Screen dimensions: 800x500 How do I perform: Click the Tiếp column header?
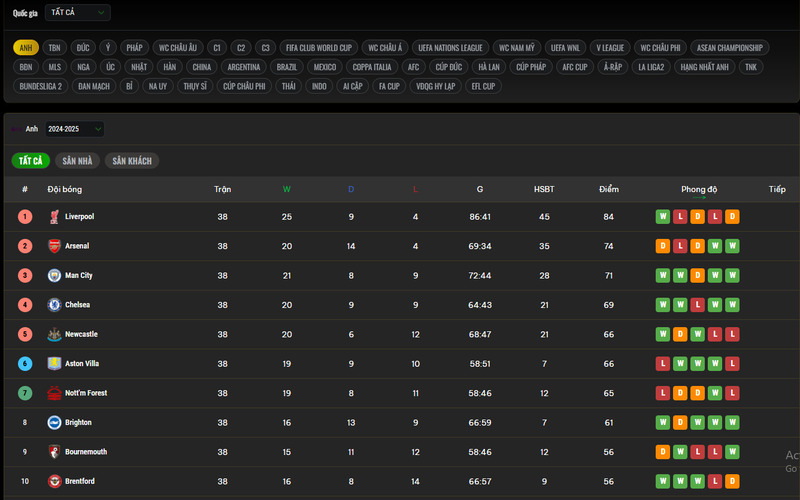click(x=777, y=189)
